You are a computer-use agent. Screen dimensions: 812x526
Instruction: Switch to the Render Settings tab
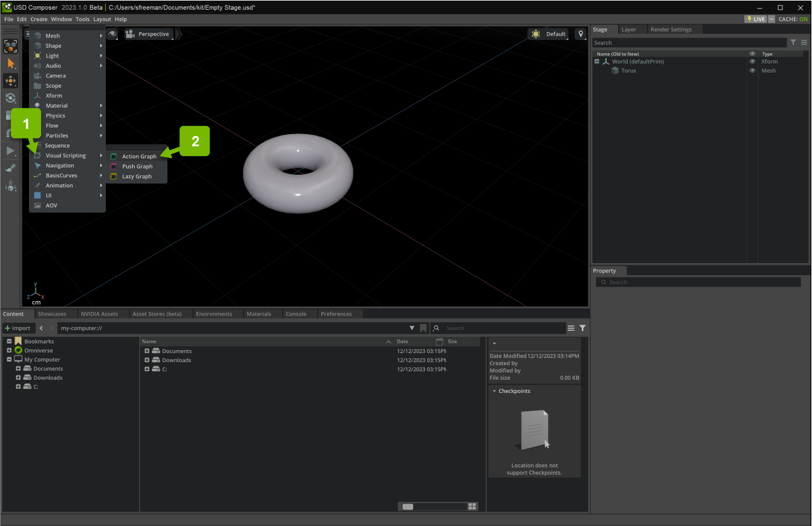pyautogui.click(x=671, y=30)
